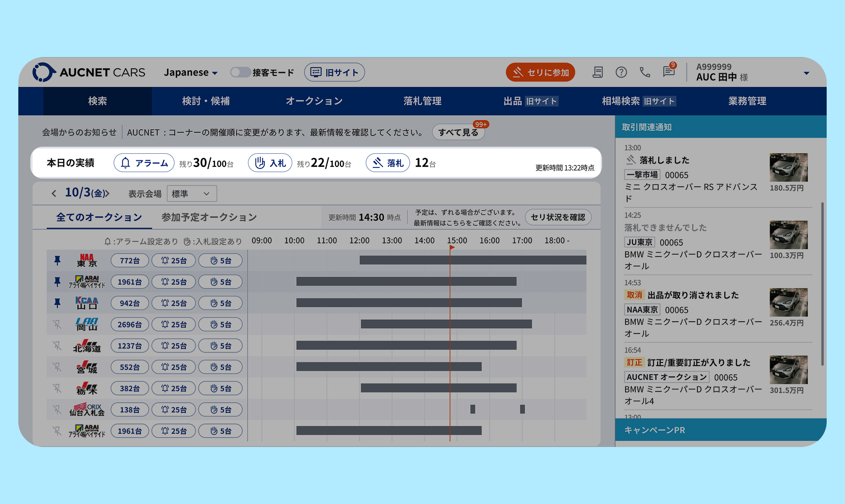Expand the 表示会場 標準 dropdown
This screenshot has width=845, height=504.
[x=191, y=193]
